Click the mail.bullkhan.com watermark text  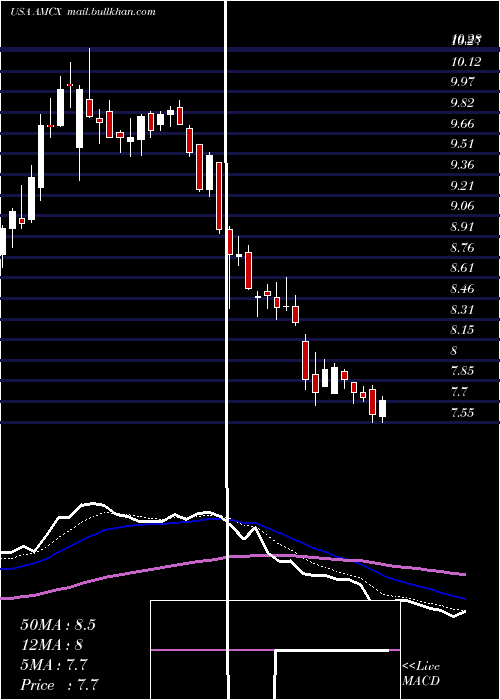tap(111, 12)
